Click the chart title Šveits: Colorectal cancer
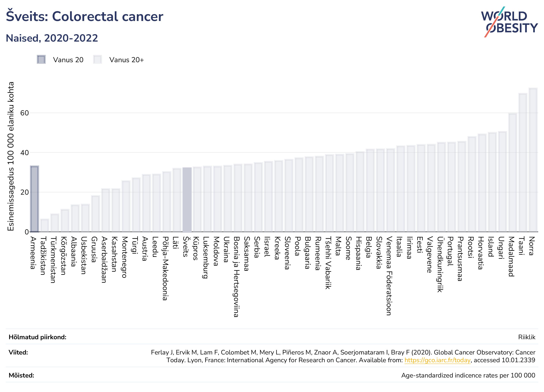The image size is (544, 392). click(84, 17)
